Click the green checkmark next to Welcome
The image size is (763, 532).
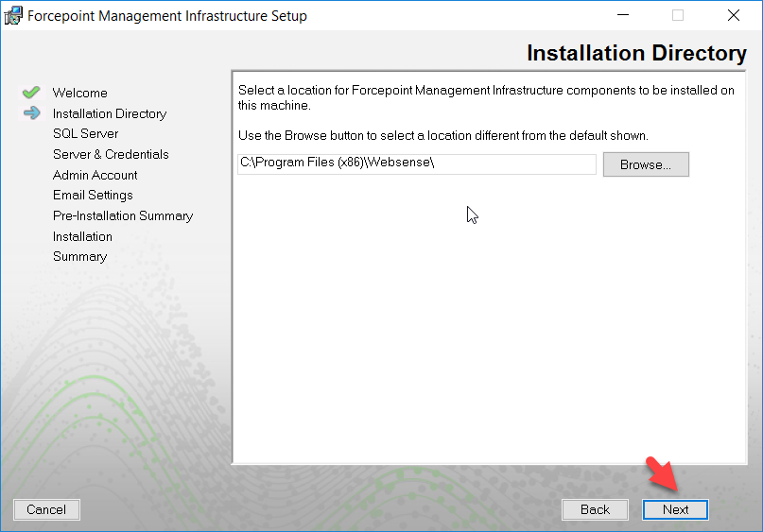click(x=31, y=92)
